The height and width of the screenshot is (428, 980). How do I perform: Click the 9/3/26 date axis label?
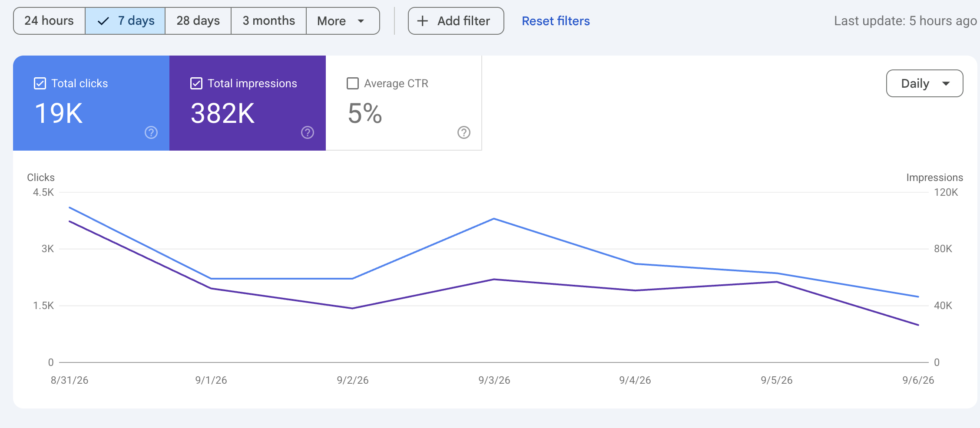pyautogui.click(x=494, y=380)
